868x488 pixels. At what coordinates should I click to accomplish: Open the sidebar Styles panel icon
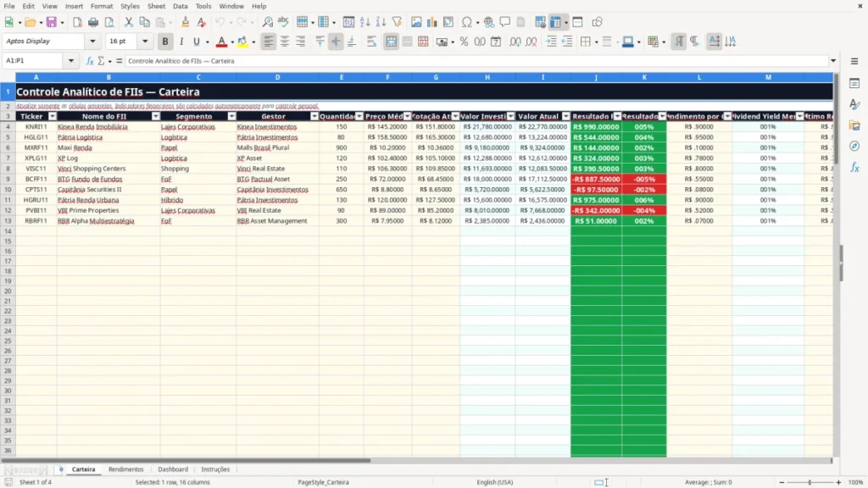click(x=854, y=104)
